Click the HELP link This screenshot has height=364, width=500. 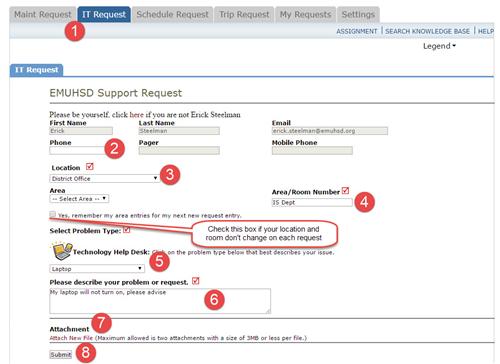[486, 31]
